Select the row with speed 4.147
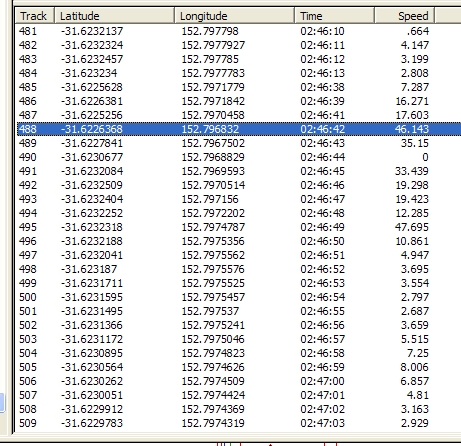461x446 pixels. pos(239,45)
